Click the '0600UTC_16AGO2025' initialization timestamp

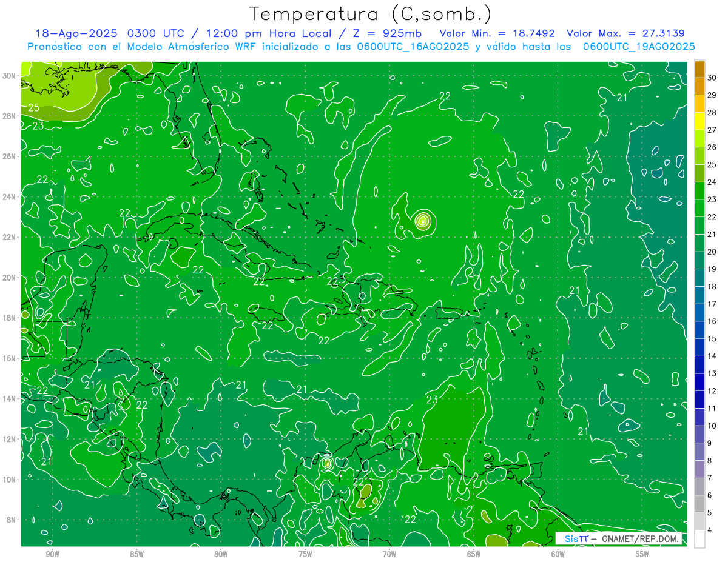(x=413, y=47)
